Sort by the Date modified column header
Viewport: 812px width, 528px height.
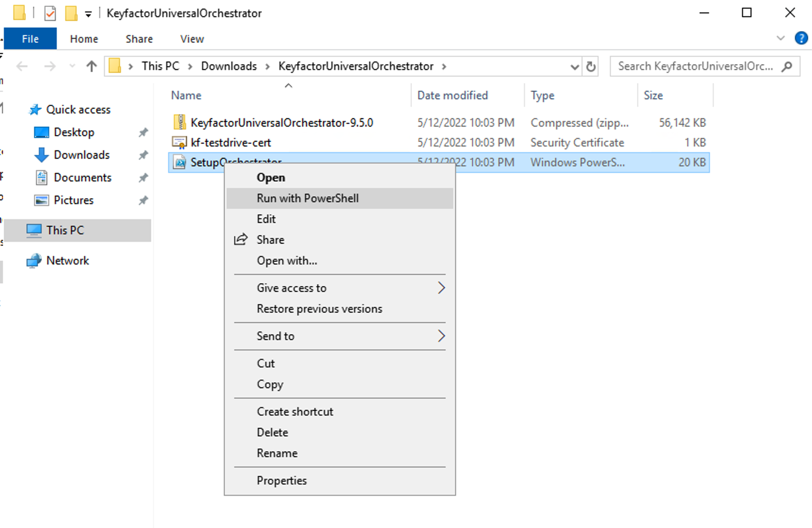click(452, 95)
